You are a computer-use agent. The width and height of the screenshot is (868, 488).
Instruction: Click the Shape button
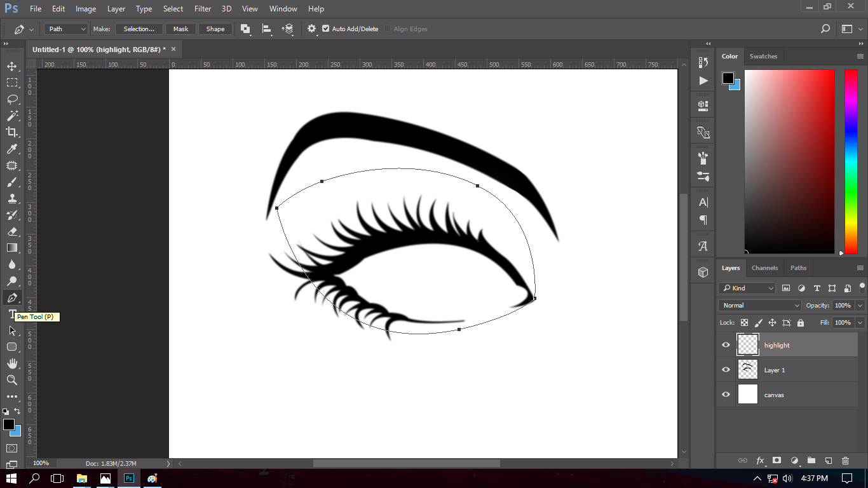coord(215,29)
